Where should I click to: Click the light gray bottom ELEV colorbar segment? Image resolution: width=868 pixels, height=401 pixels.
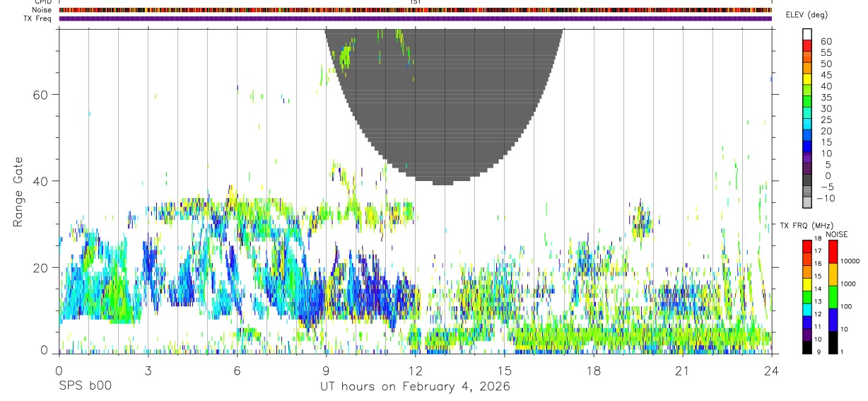click(x=808, y=203)
